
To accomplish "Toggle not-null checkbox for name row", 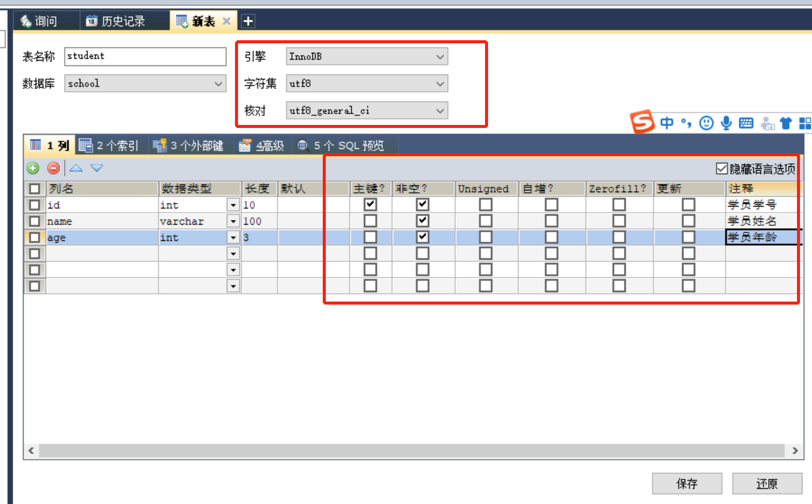I will (423, 221).
